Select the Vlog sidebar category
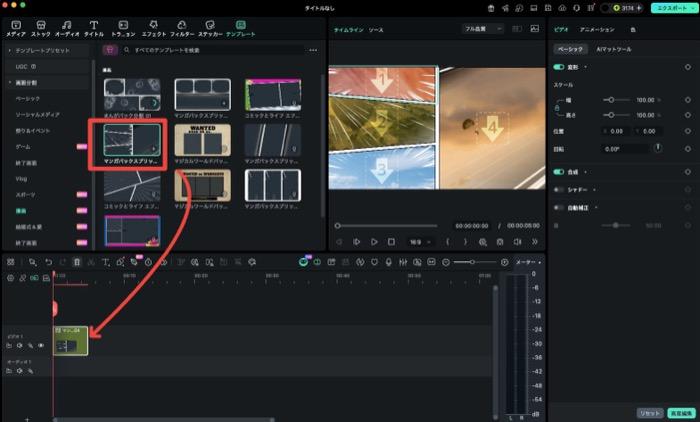This screenshot has width=700, height=422. 21,179
